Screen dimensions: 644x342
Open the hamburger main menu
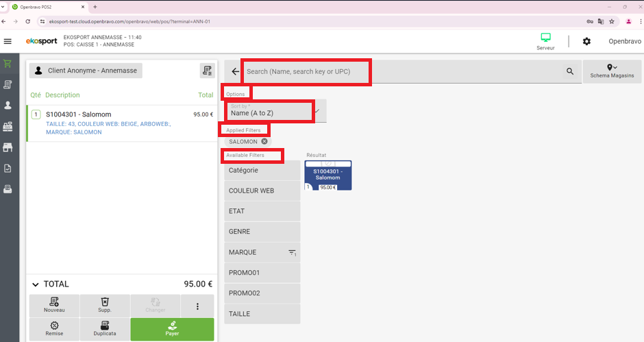[8, 41]
